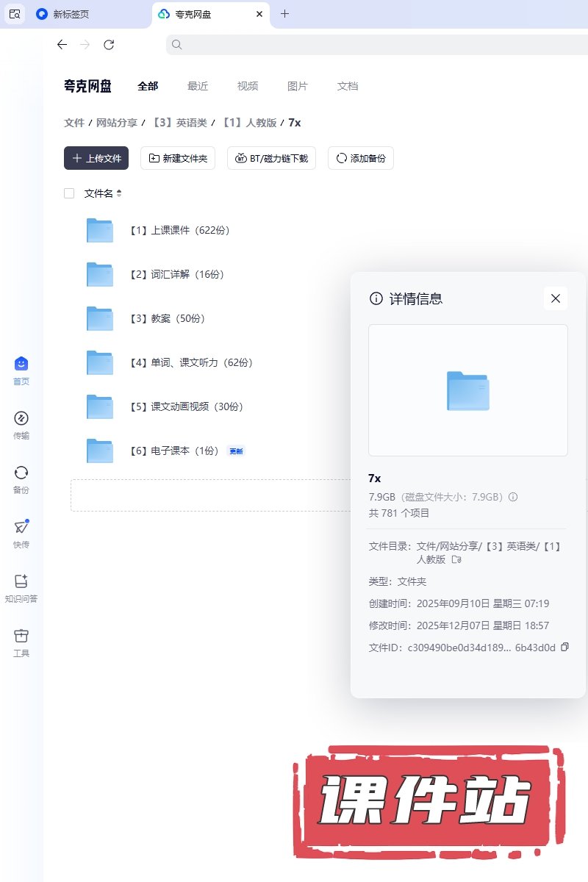Click the BT/磁力链下载 button
Viewport: 588px width, 882px height.
point(272,158)
